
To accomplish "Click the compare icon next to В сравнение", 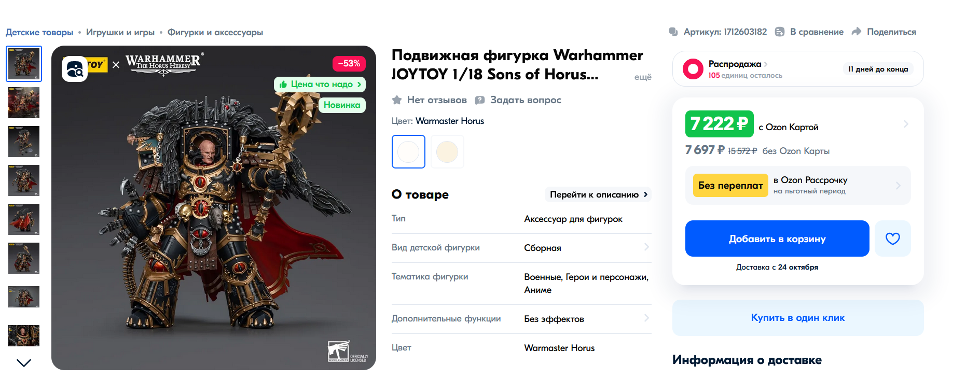I will 779,32.
